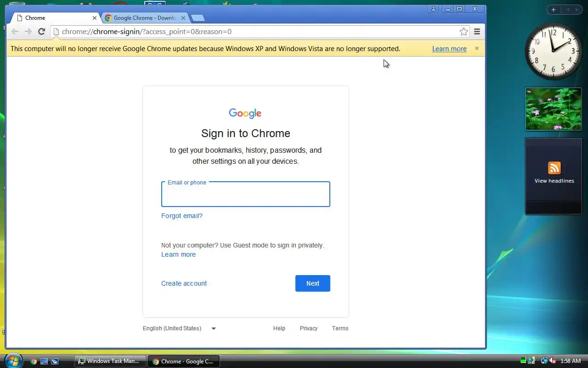The width and height of the screenshot is (588, 368).
Task: Click the Create account link
Action: pos(184,283)
